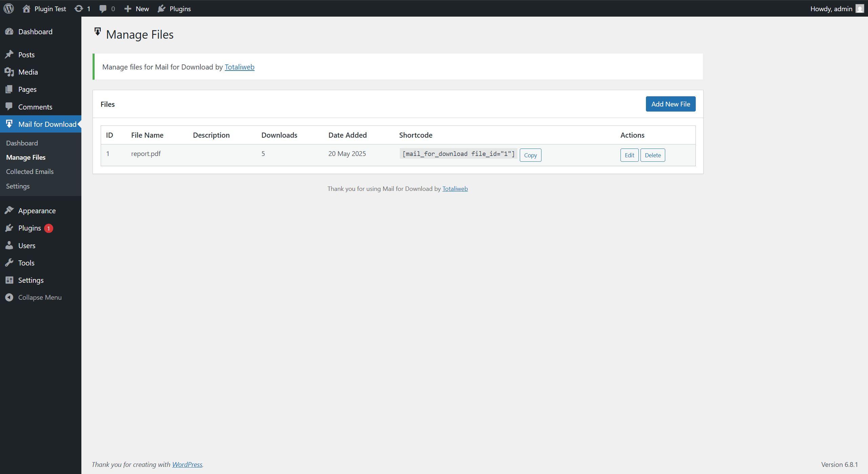868x474 pixels.
Task: Open Mail for Download Settings submenu
Action: point(18,186)
